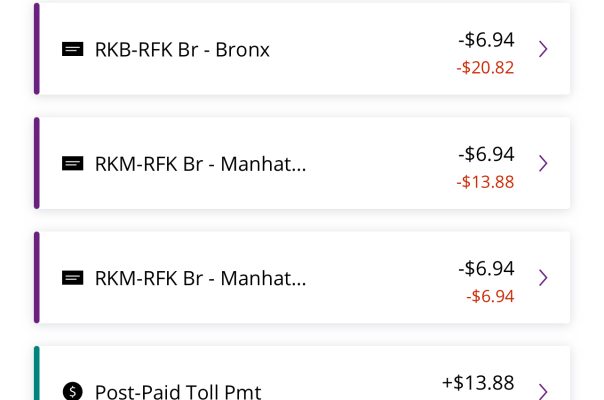
Task: Click the RKM-RFK Br label on the third card
Action: click(200, 278)
